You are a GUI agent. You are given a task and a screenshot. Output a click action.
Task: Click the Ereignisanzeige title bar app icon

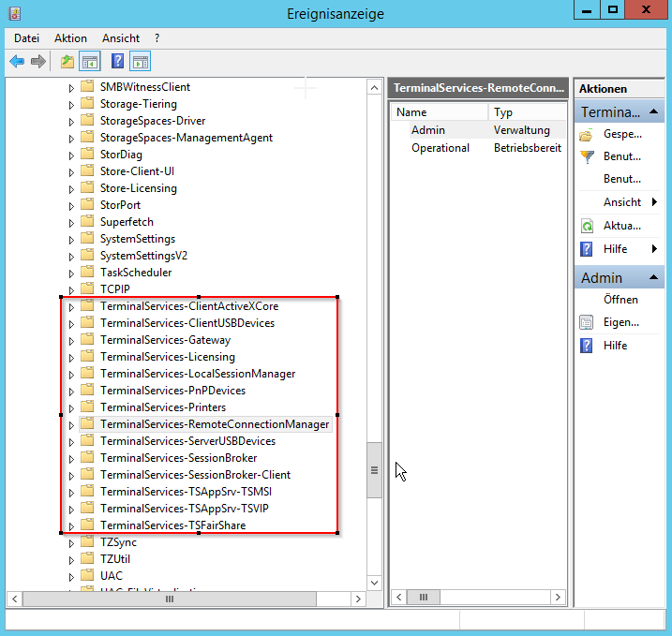(x=15, y=13)
